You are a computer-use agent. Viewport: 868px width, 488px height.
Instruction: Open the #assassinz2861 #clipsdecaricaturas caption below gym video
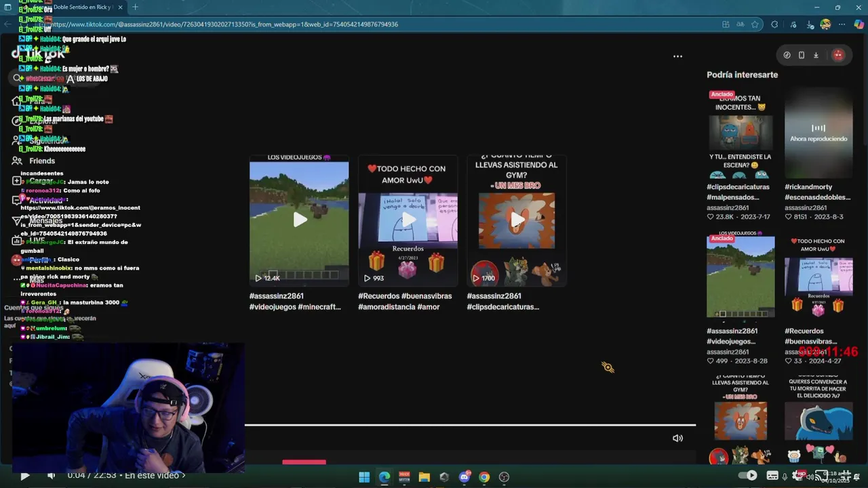point(503,302)
